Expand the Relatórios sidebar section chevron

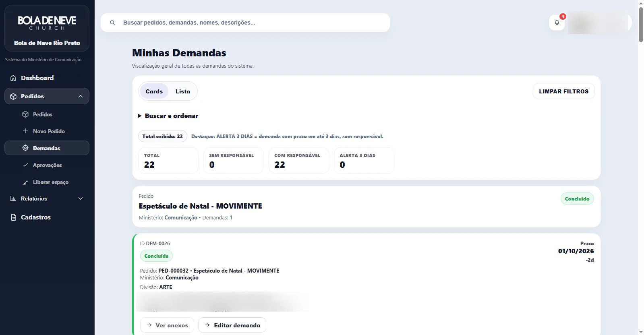[81, 199]
